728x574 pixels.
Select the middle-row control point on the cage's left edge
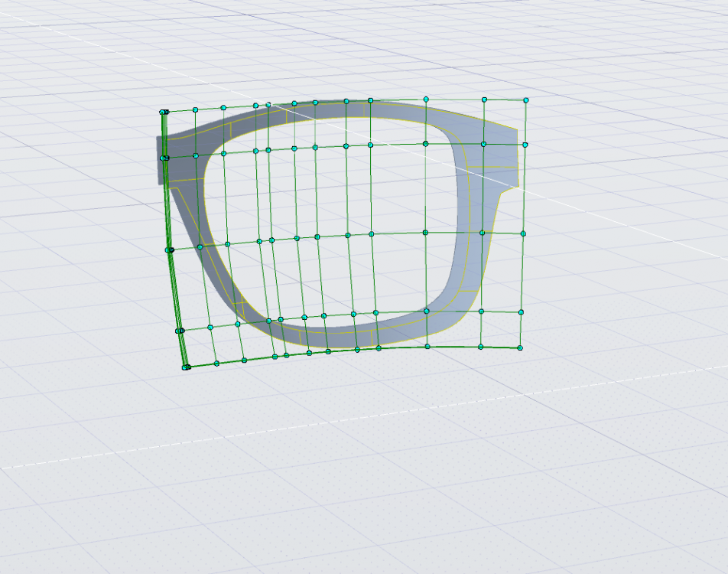[x=168, y=250]
